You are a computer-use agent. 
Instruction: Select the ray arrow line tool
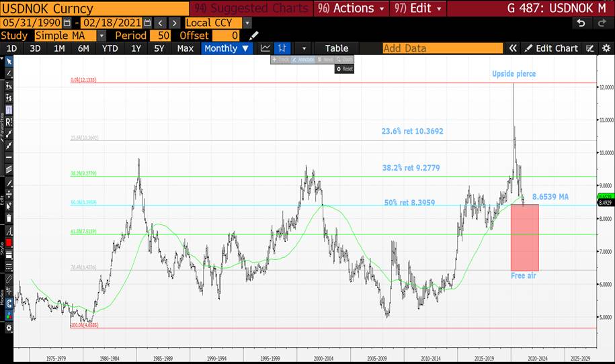[x=9, y=146]
